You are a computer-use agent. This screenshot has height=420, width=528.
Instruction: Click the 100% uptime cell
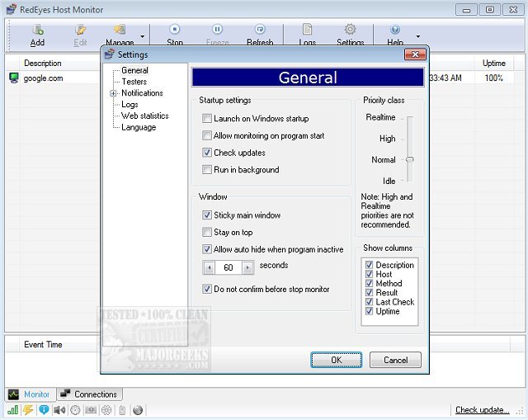tap(493, 78)
